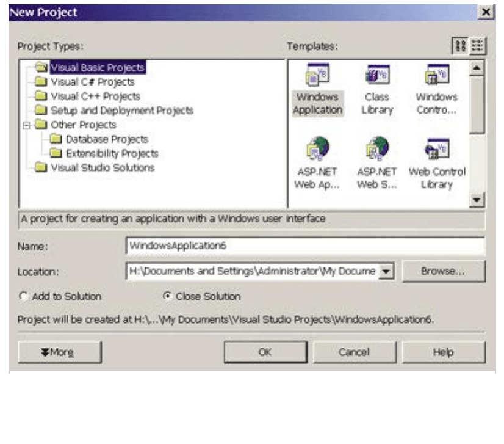Viewport: 504px width, 444px height.
Task: Click the Extensibility Projects folder icon
Action: pyautogui.click(x=56, y=153)
